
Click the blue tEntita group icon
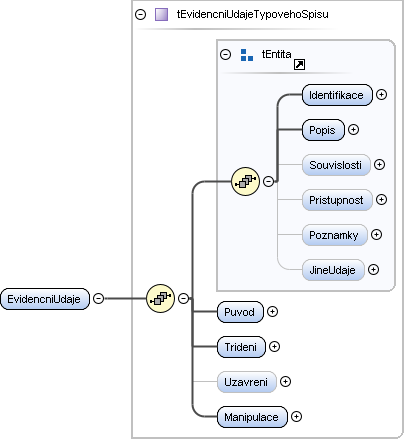point(247,55)
